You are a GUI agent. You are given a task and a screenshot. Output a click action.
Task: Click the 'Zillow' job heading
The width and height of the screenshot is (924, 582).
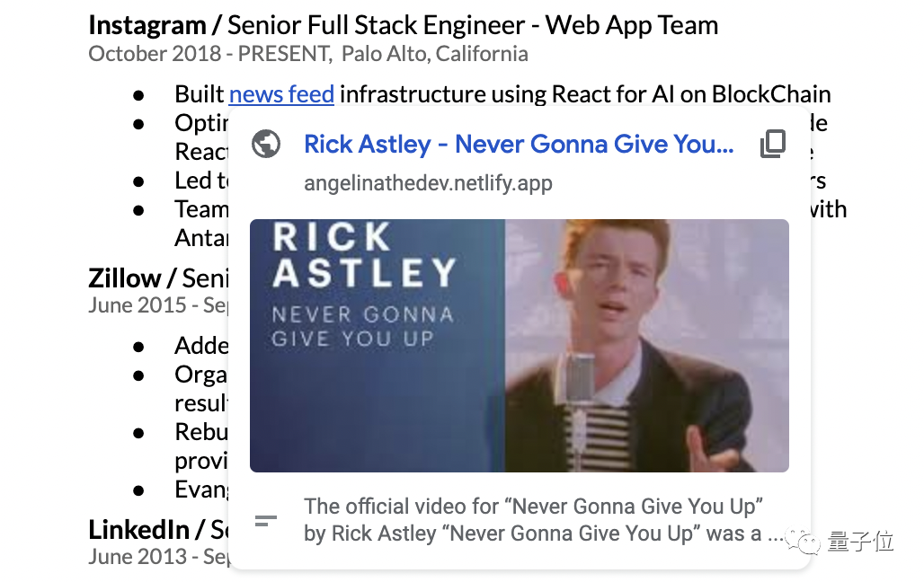pos(124,278)
